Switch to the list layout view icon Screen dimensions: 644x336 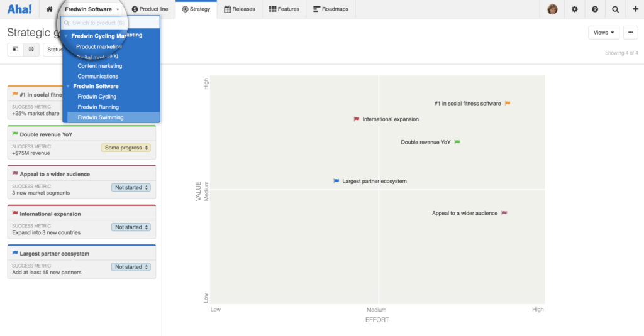pyautogui.click(x=15, y=49)
